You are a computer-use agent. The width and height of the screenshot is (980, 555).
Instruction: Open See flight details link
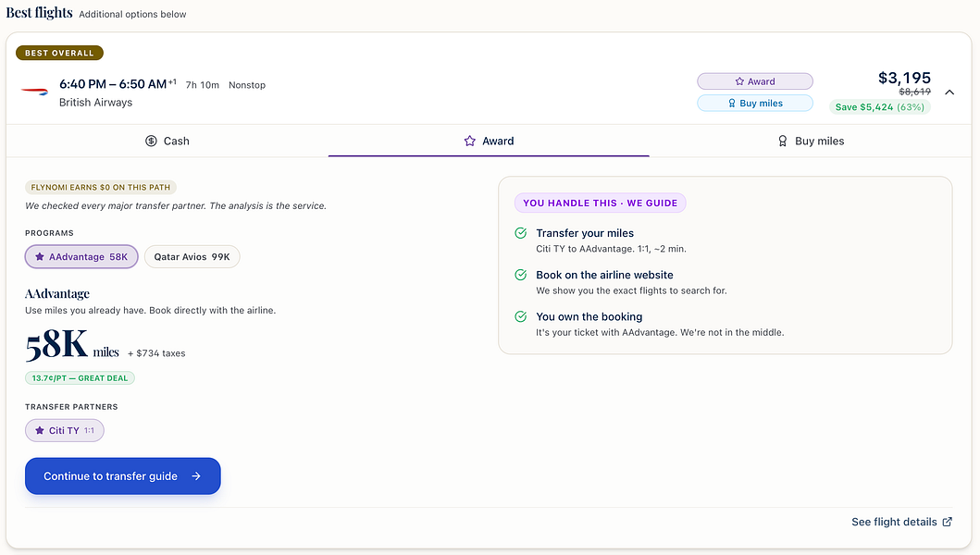coord(894,522)
